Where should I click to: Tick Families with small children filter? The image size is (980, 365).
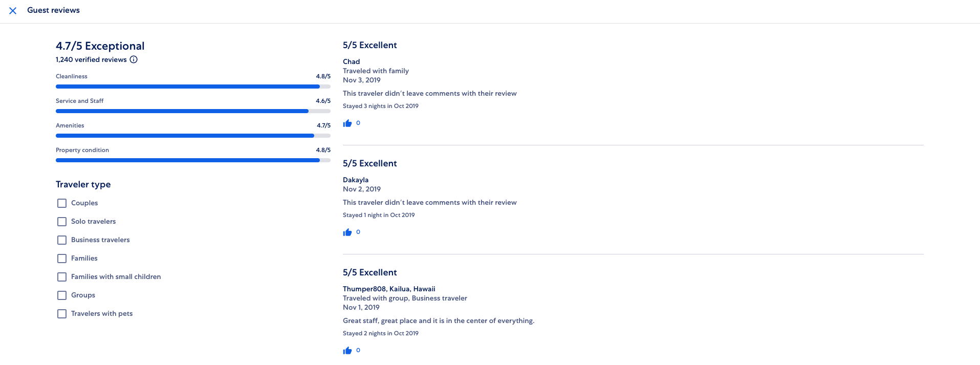62,277
